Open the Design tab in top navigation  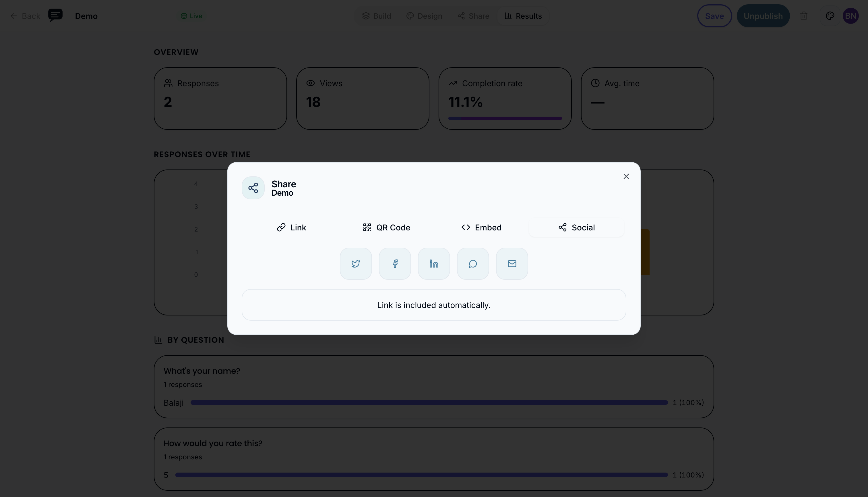[424, 16]
